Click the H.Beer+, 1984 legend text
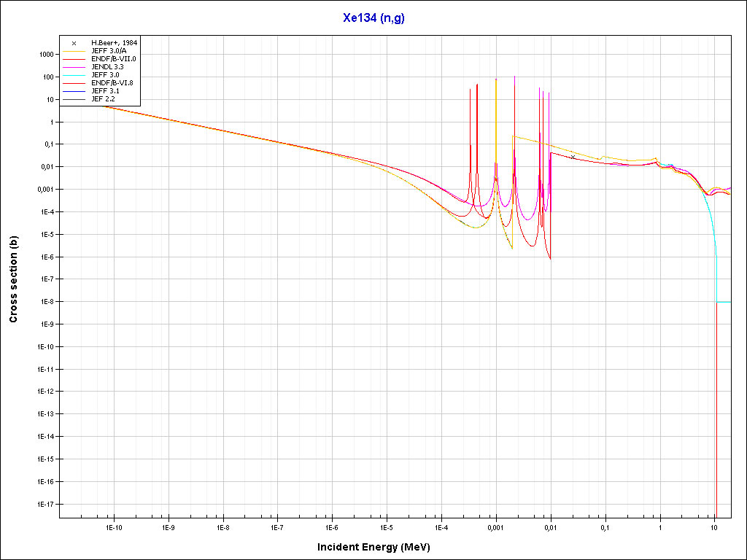The image size is (747, 560). coord(114,43)
